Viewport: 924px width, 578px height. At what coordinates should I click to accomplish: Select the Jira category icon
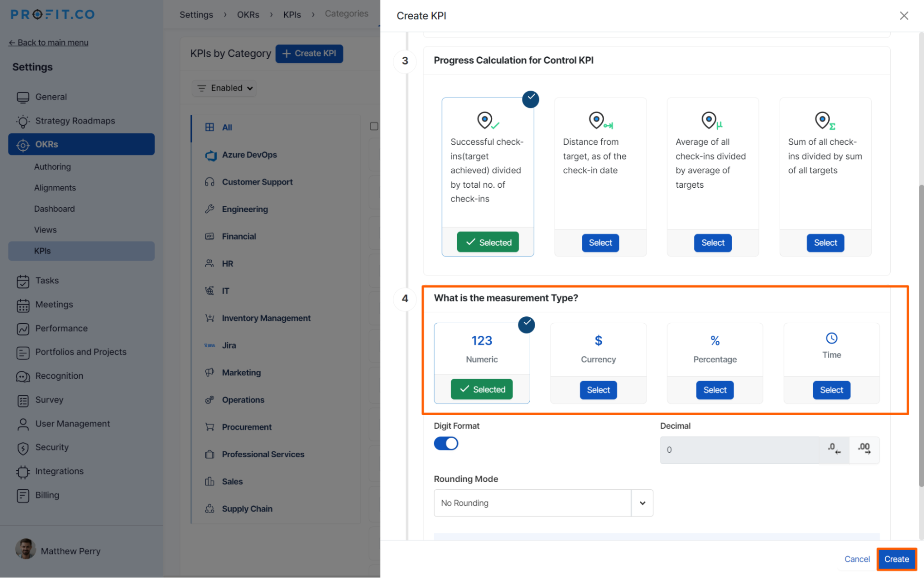tap(210, 345)
